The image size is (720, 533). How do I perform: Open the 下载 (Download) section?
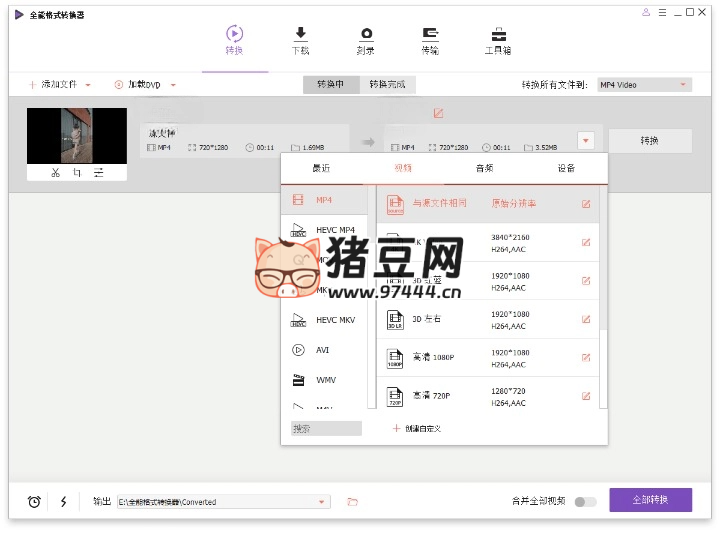(x=300, y=41)
